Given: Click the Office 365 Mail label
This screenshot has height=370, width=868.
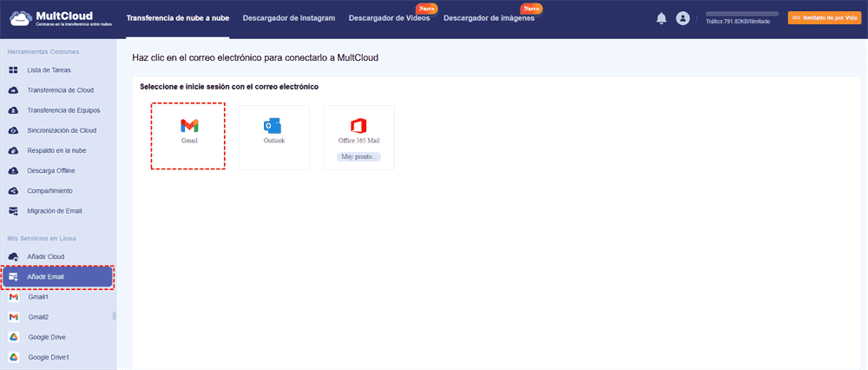Looking at the screenshot, I should pos(358,141).
